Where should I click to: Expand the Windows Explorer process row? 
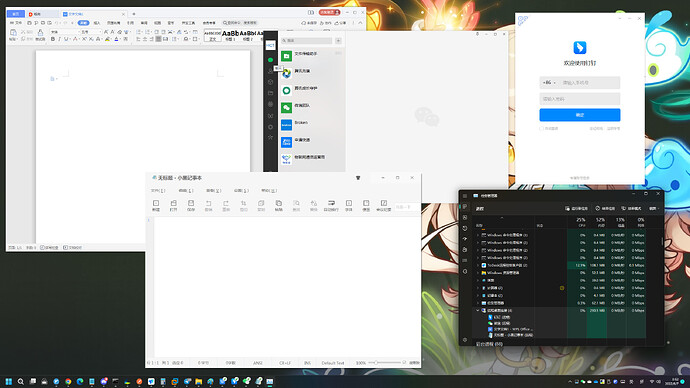(x=477, y=273)
